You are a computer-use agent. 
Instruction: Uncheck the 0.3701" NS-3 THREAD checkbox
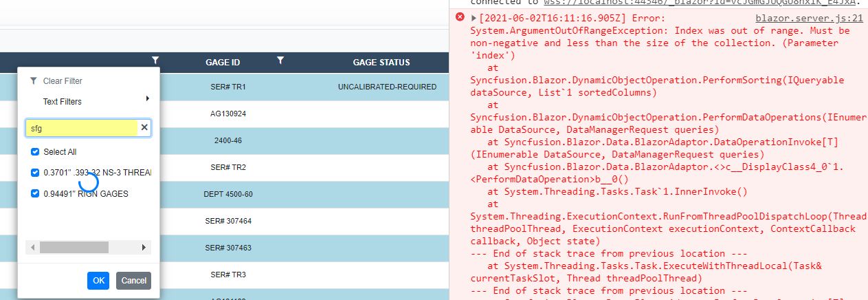35,173
